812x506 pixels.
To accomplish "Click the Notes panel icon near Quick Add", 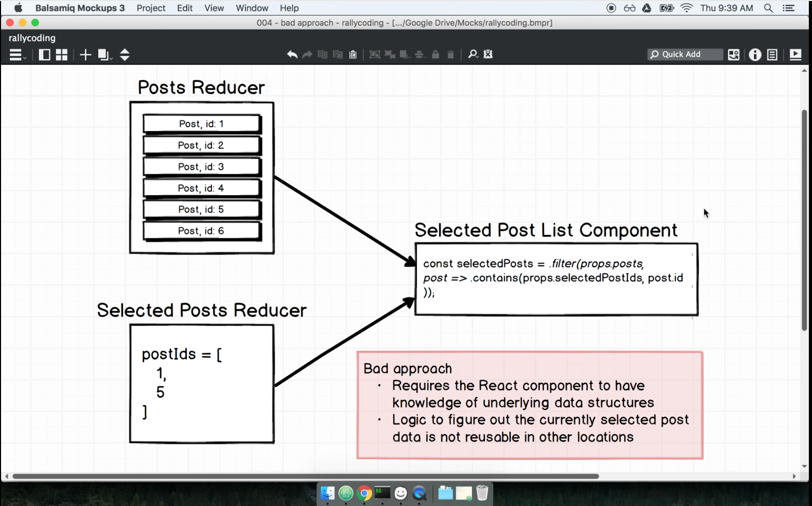I will [x=773, y=54].
